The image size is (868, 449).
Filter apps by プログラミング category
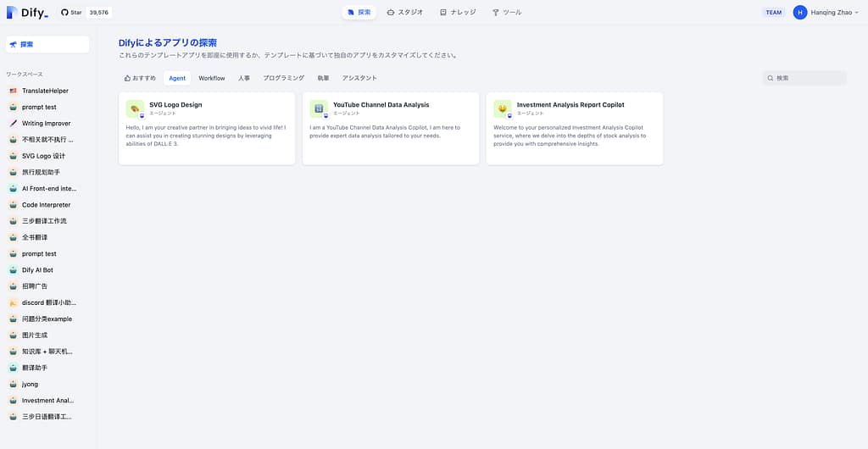click(283, 78)
